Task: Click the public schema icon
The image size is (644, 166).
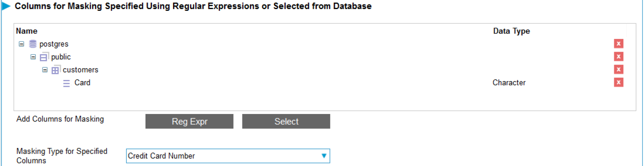Action: tap(44, 57)
